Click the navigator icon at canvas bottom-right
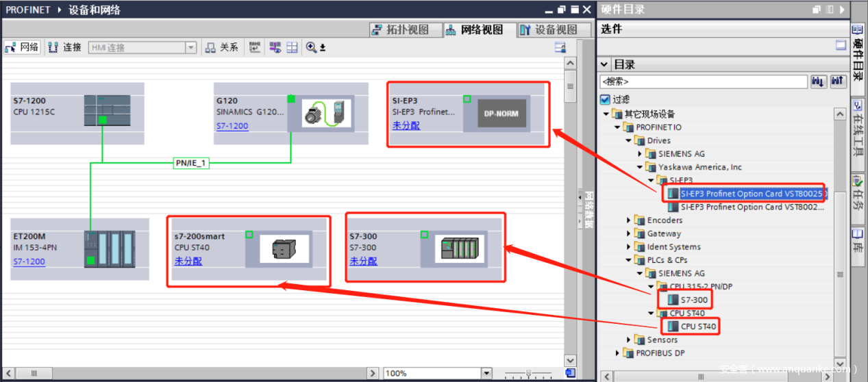868x382 pixels. [x=570, y=372]
